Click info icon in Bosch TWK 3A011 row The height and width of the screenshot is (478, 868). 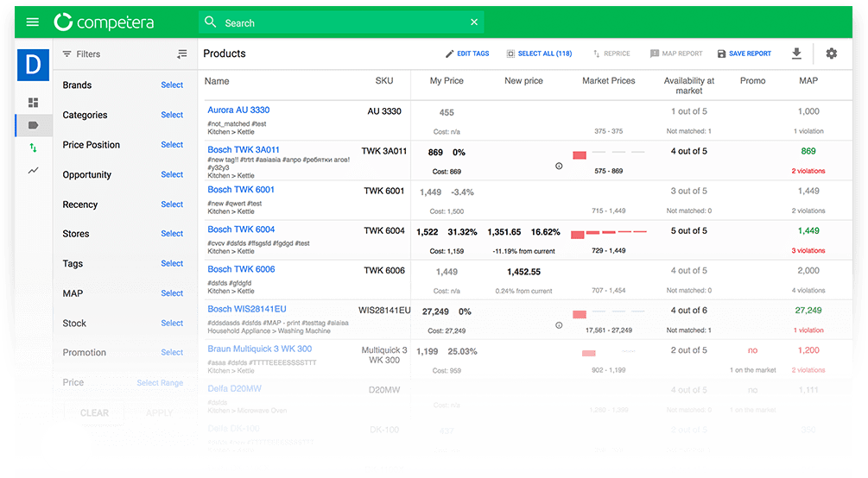(x=559, y=166)
